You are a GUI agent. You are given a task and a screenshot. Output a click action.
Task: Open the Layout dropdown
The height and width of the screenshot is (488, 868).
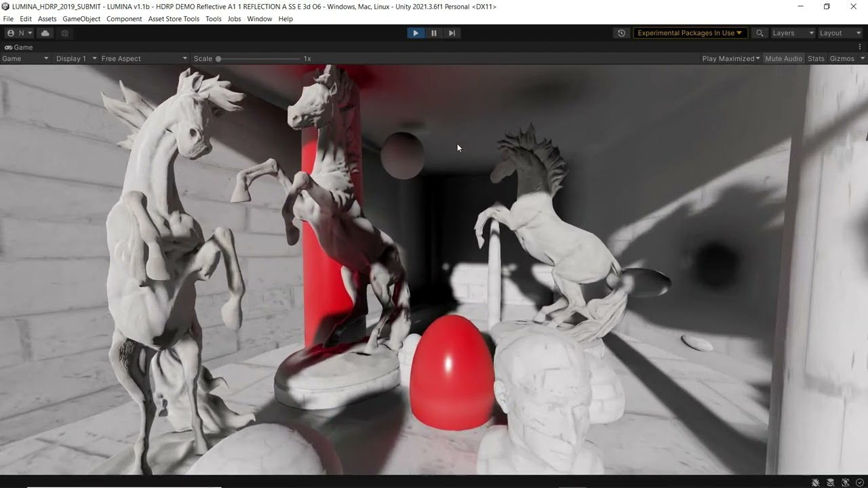[x=840, y=33]
